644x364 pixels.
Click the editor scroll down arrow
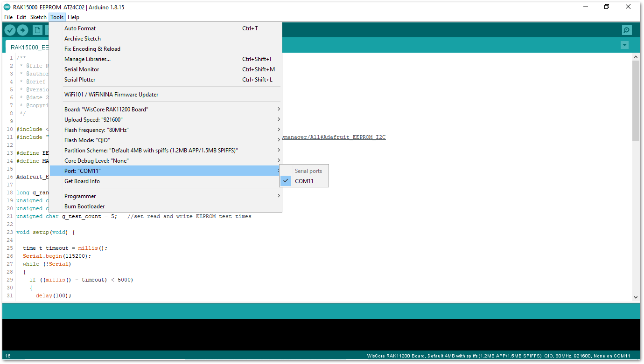click(636, 297)
